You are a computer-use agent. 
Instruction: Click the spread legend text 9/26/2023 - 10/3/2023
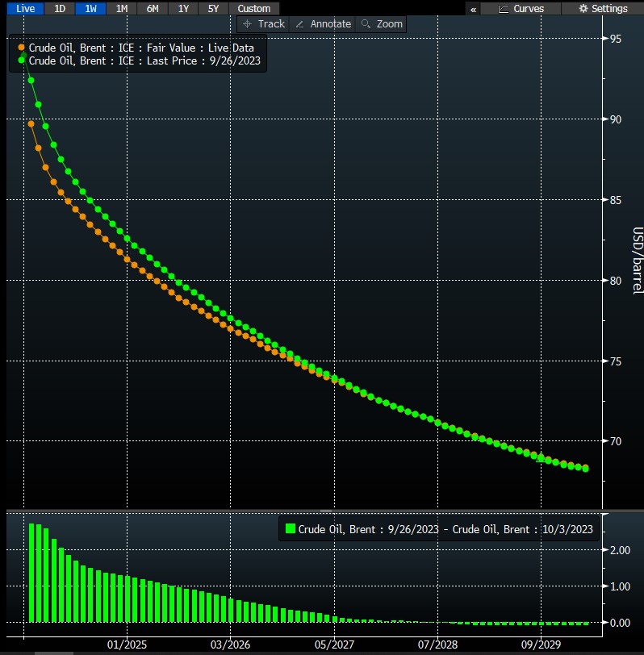[x=445, y=529]
